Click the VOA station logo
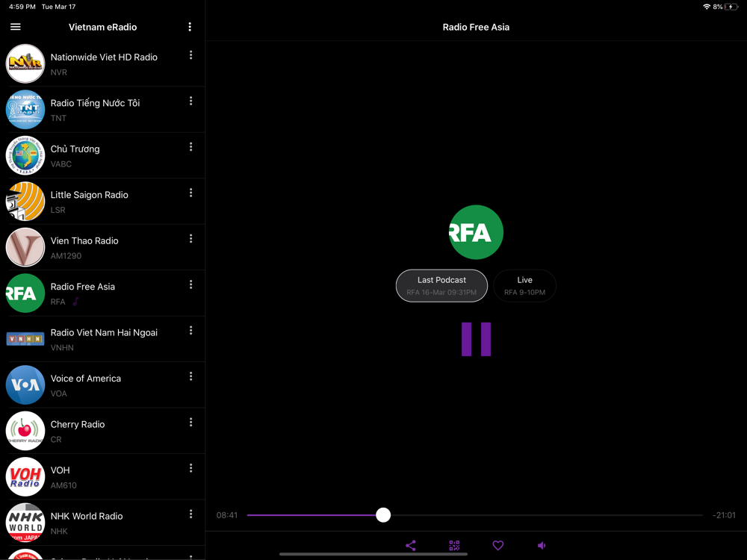Viewport: 747px width, 560px height. pyautogui.click(x=25, y=385)
